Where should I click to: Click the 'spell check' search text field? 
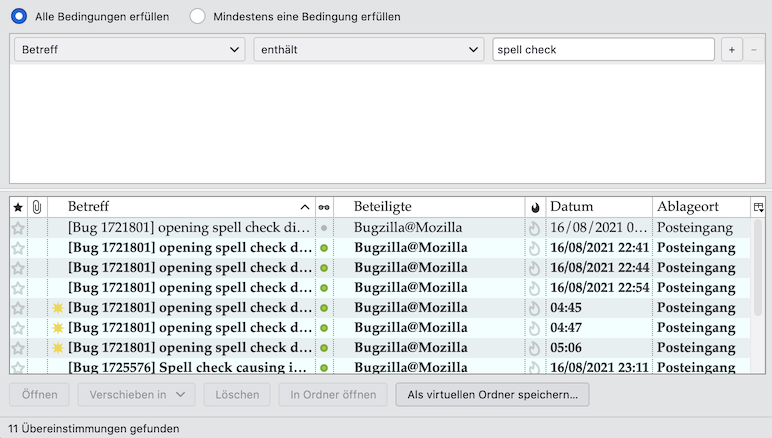click(603, 49)
